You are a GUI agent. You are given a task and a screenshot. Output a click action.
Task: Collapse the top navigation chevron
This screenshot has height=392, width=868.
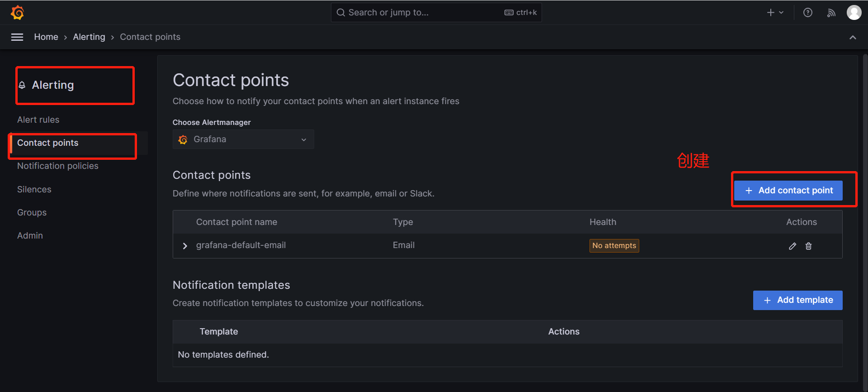[853, 37]
